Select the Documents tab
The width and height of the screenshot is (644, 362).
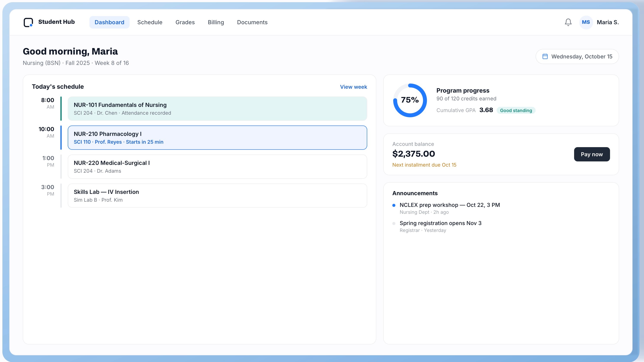[x=252, y=22]
